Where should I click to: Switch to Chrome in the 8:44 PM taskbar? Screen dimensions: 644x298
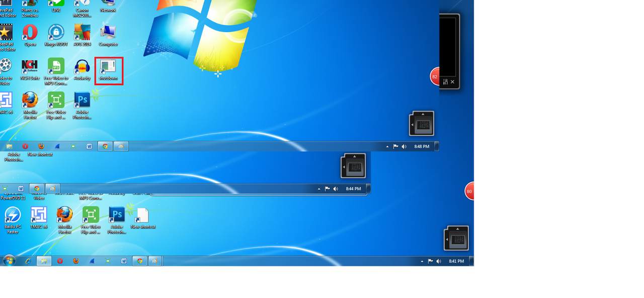click(37, 188)
